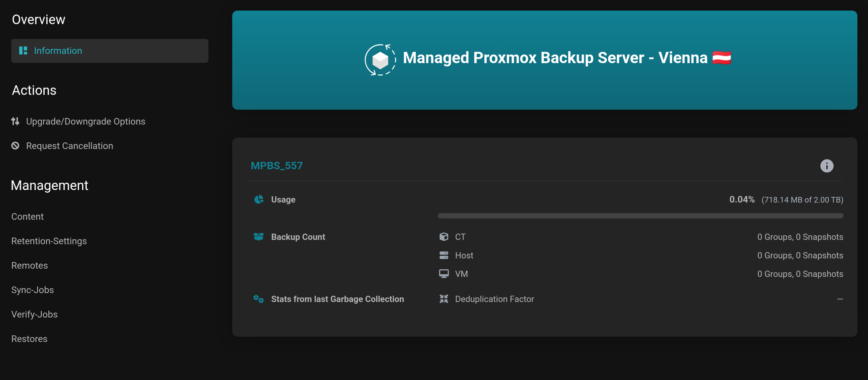This screenshot has height=380, width=868.
Task: Click 'Stats from last Garbage Collection' label
Action: tap(337, 299)
